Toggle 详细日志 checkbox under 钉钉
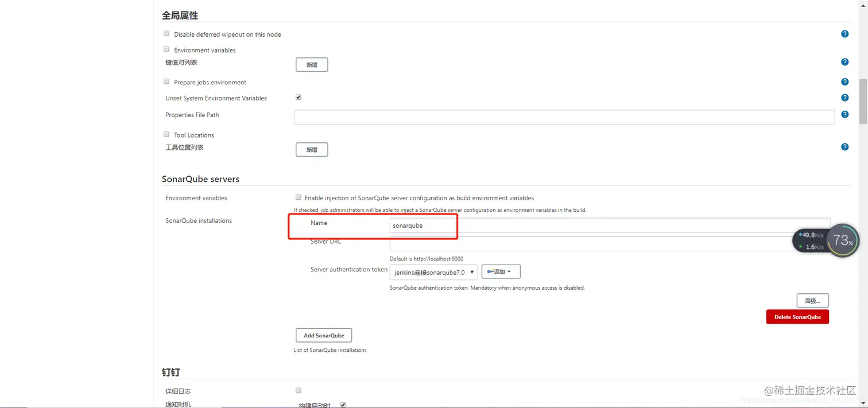 coord(298,391)
